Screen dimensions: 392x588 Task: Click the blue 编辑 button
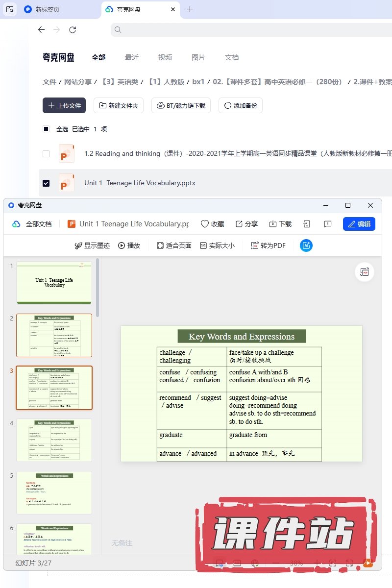(x=359, y=224)
